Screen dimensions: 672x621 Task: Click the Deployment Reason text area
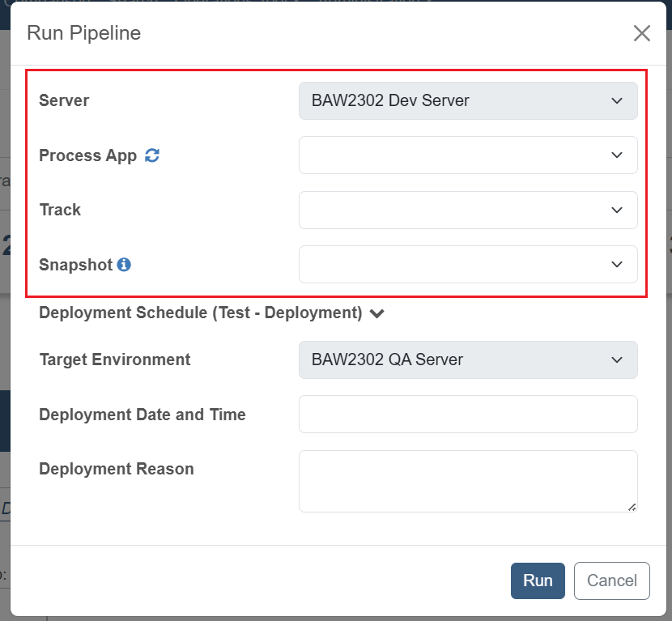coord(468,481)
